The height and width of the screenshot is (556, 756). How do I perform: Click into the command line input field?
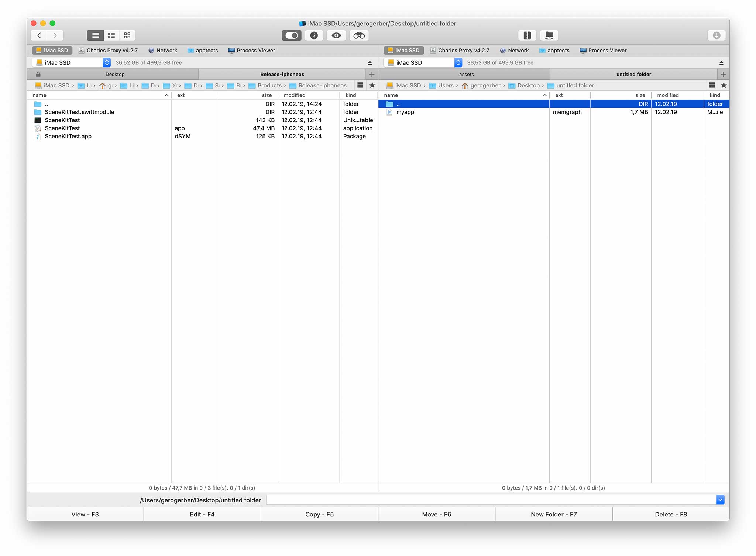490,500
